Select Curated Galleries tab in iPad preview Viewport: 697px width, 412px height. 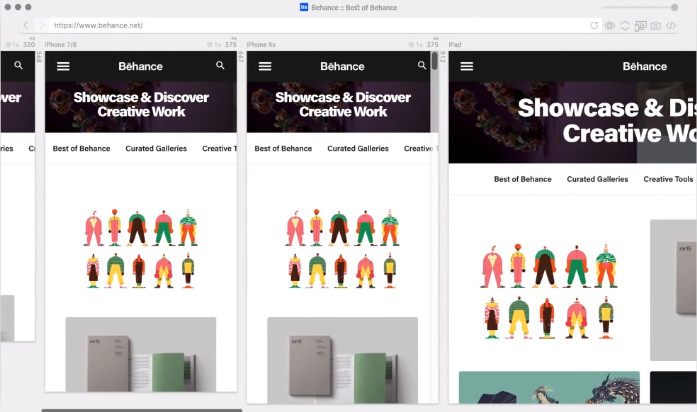(597, 179)
